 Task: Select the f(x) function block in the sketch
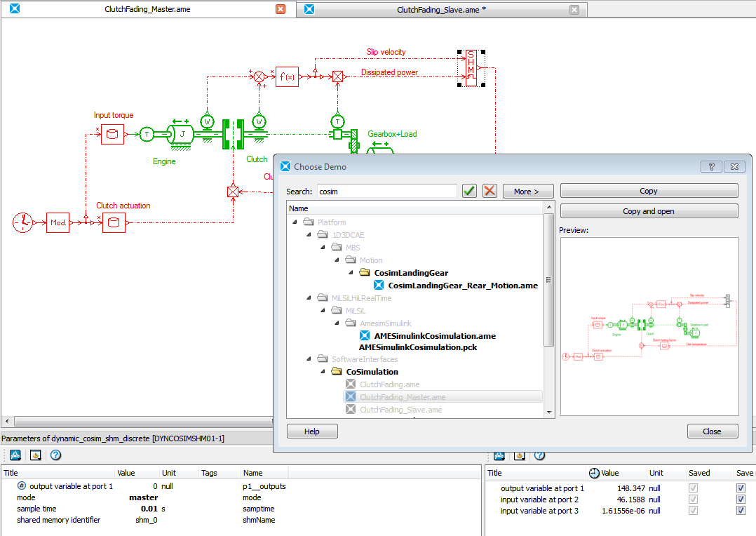[288, 77]
